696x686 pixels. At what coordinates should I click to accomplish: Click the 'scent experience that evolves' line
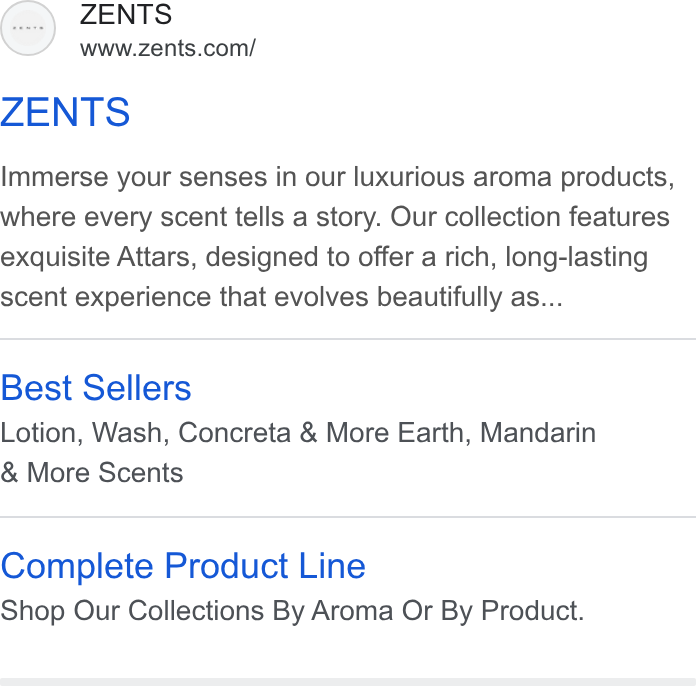coord(281,297)
